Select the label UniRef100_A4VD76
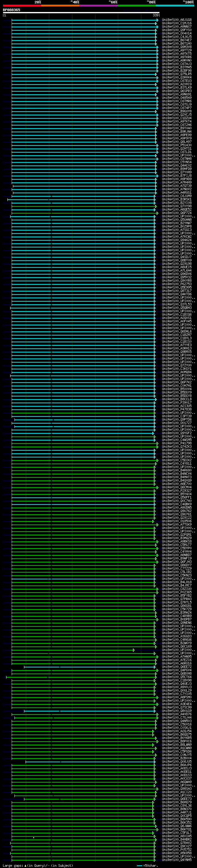This screenshot has width=197, height=868. (x=177, y=714)
